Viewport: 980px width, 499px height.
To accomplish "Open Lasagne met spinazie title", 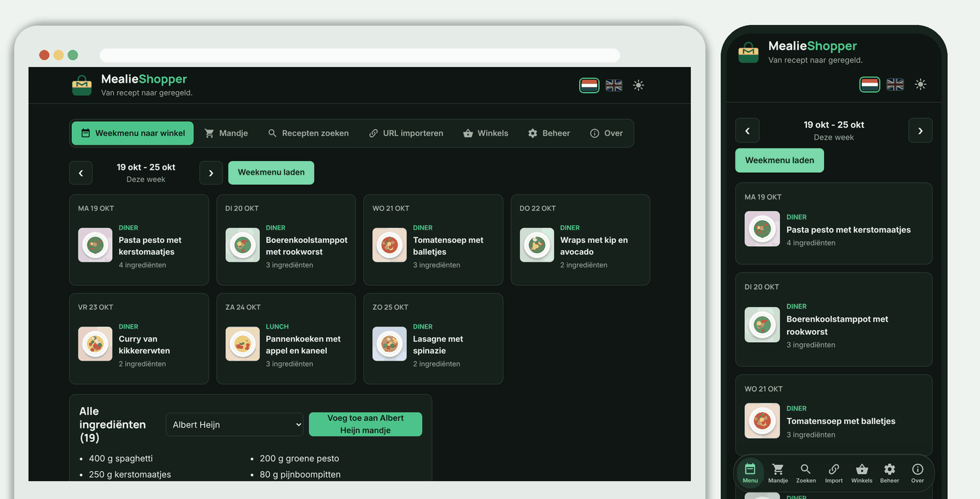I will pos(438,345).
